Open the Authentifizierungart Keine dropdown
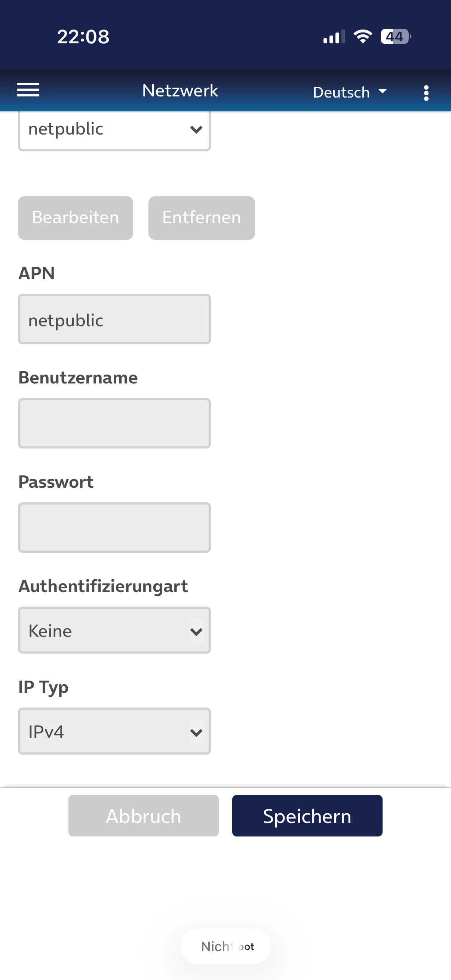 click(x=114, y=630)
